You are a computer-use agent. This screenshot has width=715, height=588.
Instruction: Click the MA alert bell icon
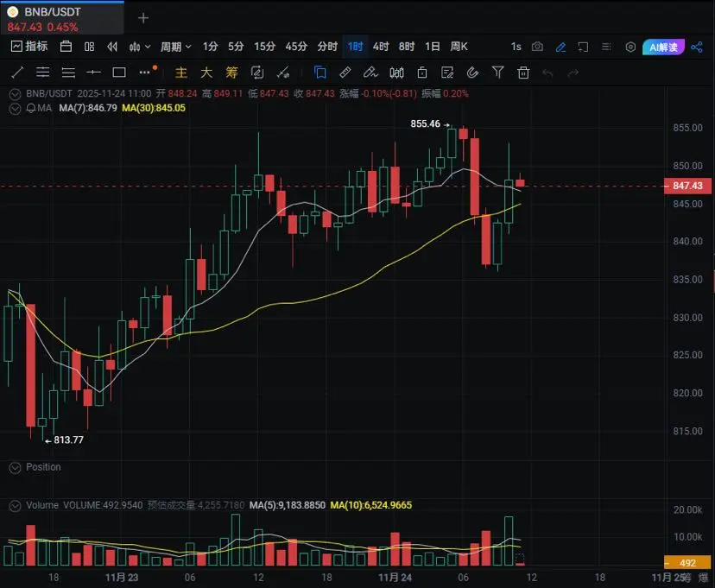click(x=31, y=109)
